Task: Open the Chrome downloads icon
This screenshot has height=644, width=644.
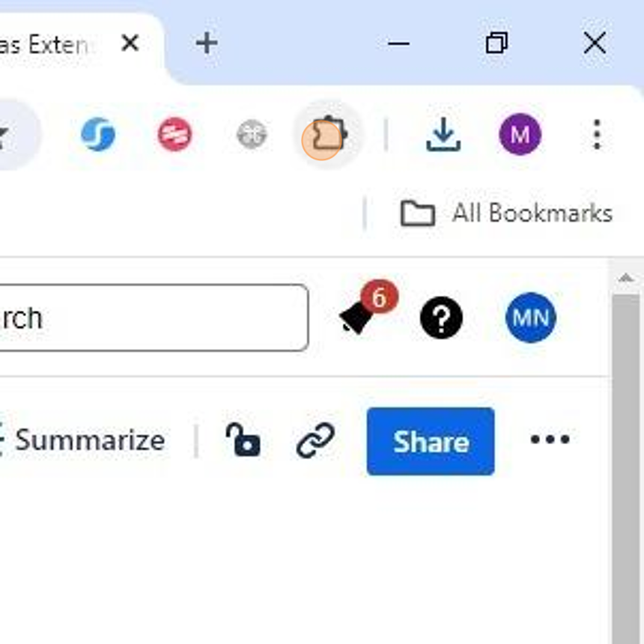Action: [x=443, y=136]
